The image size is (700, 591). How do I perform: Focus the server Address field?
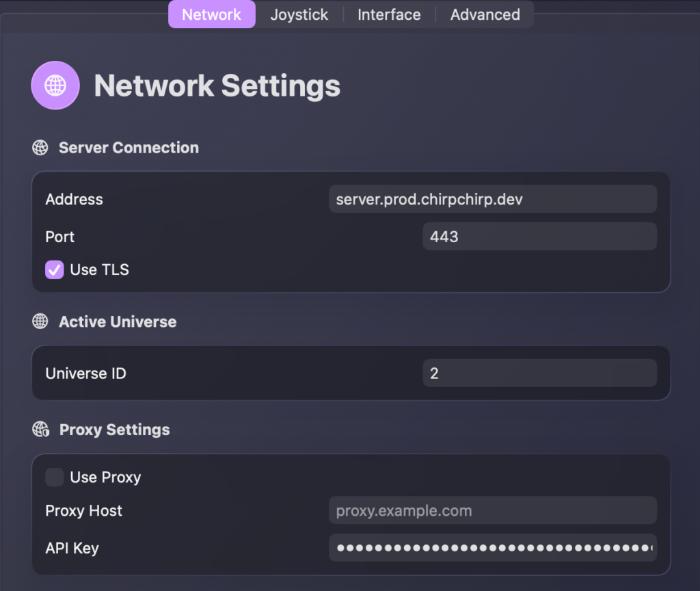click(492, 199)
